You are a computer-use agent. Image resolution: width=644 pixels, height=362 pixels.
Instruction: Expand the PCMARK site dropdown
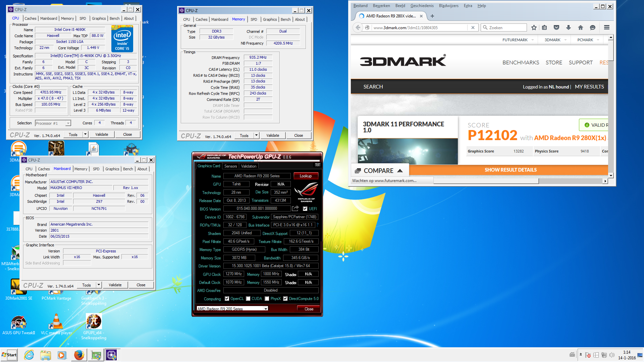(x=598, y=40)
